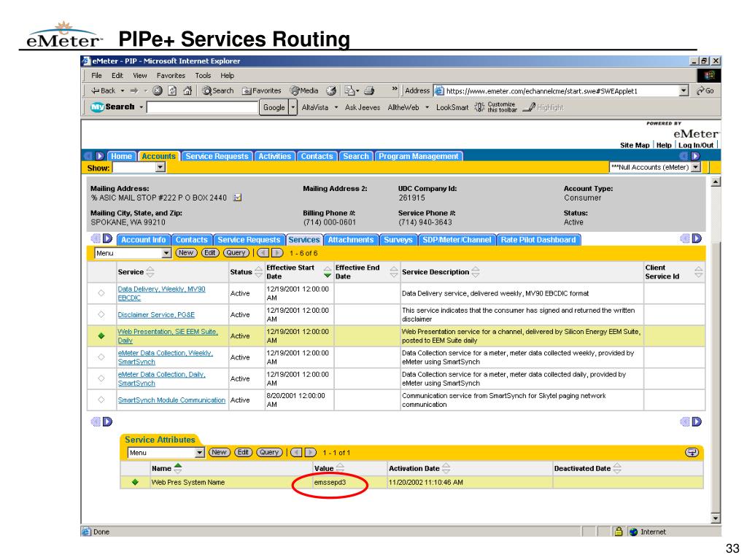Stop page loading with the Stop icon

tap(158, 90)
